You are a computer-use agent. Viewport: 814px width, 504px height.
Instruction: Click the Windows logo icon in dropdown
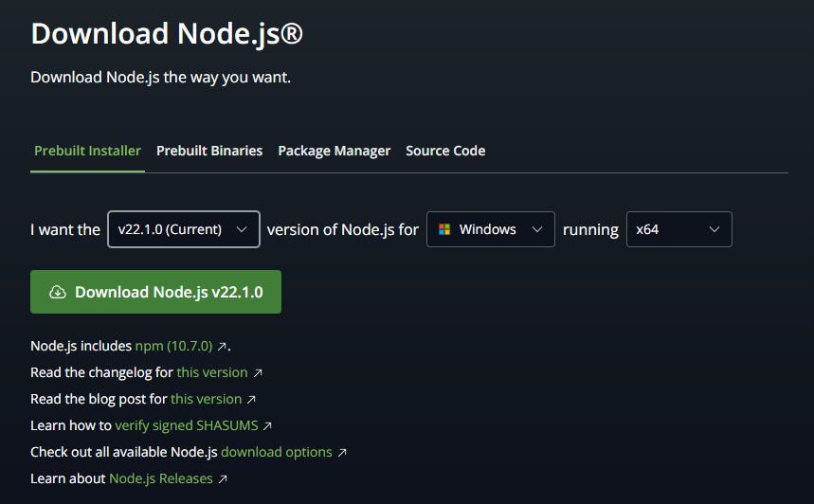pyautogui.click(x=444, y=229)
